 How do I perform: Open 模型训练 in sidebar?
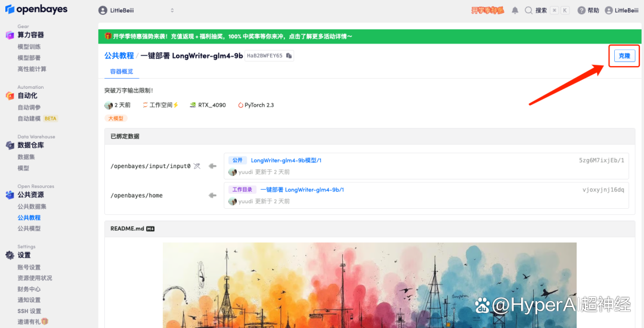point(29,47)
